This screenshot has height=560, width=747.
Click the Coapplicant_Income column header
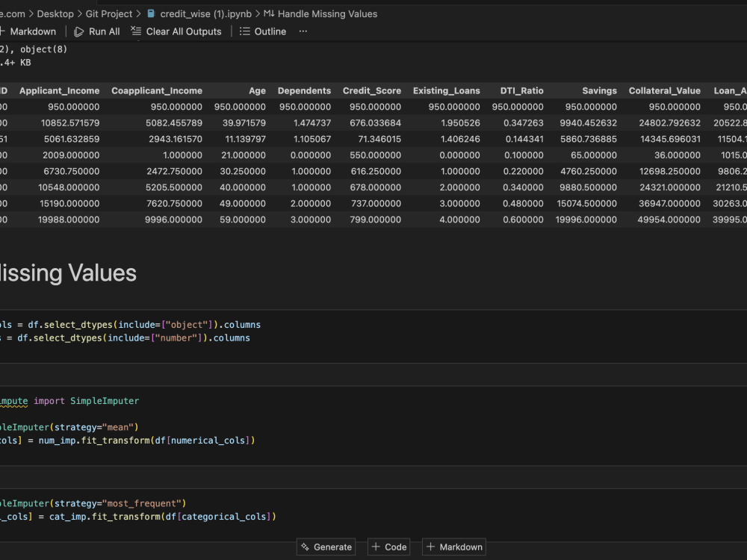click(157, 90)
